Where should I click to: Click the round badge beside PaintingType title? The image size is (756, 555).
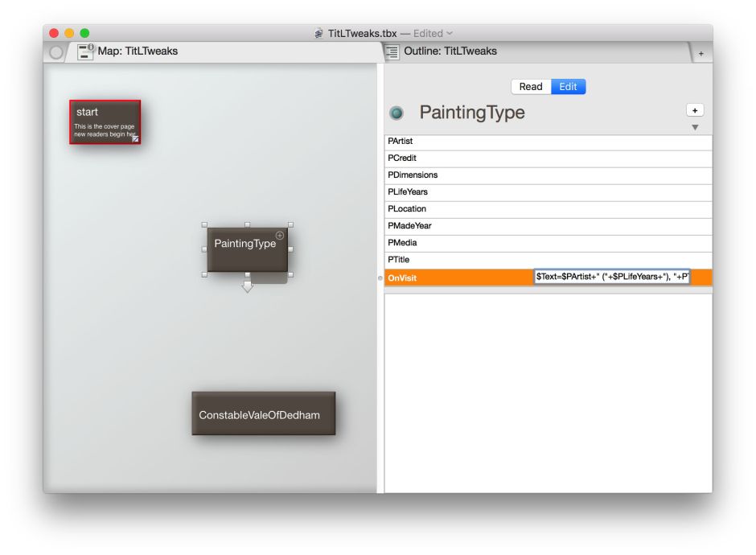[396, 113]
